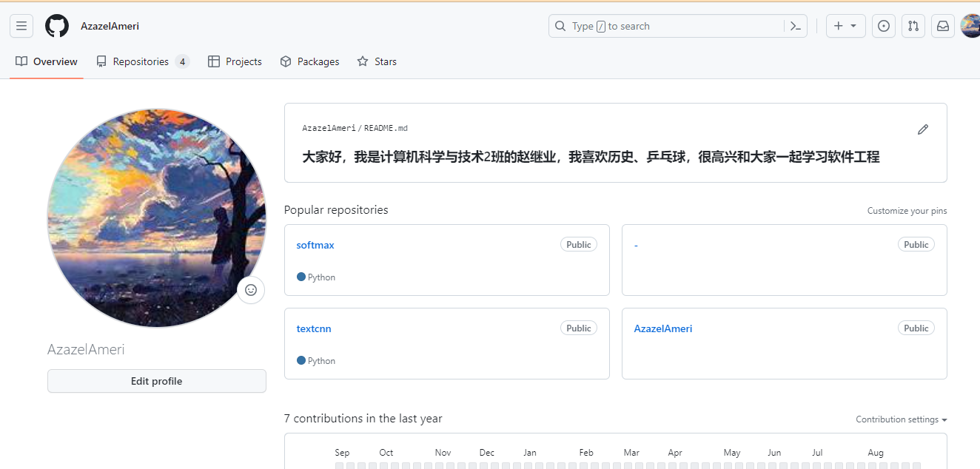Click the AzazelAmeri name below the avatar
This screenshot has width=980, height=469.
click(x=86, y=349)
